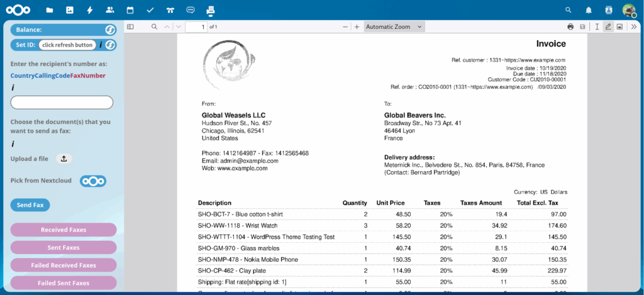Click the Set ID refresh icon
The width and height of the screenshot is (644, 295).
(110, 45)
